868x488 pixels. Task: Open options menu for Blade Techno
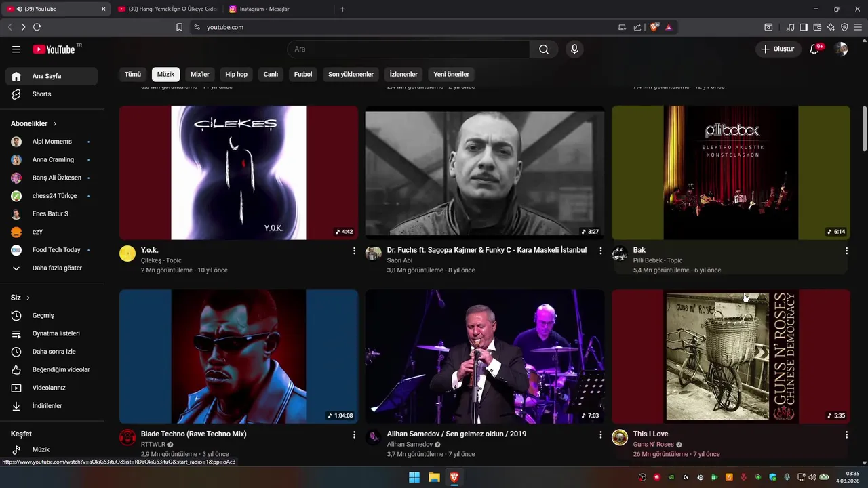[x=354, y=434]
